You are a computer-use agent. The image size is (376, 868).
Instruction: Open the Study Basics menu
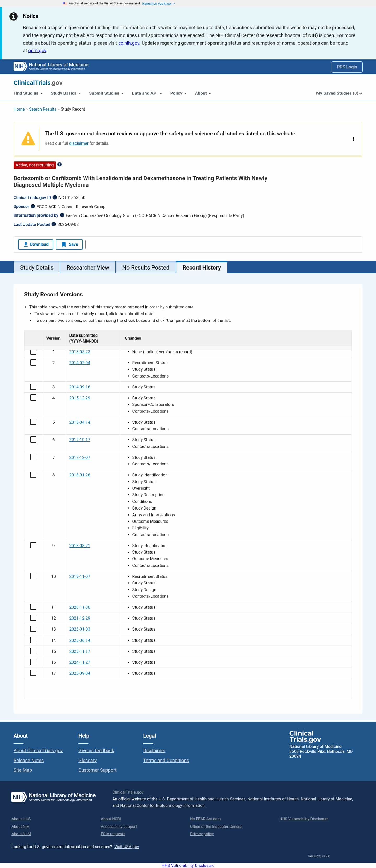(66, 93)
